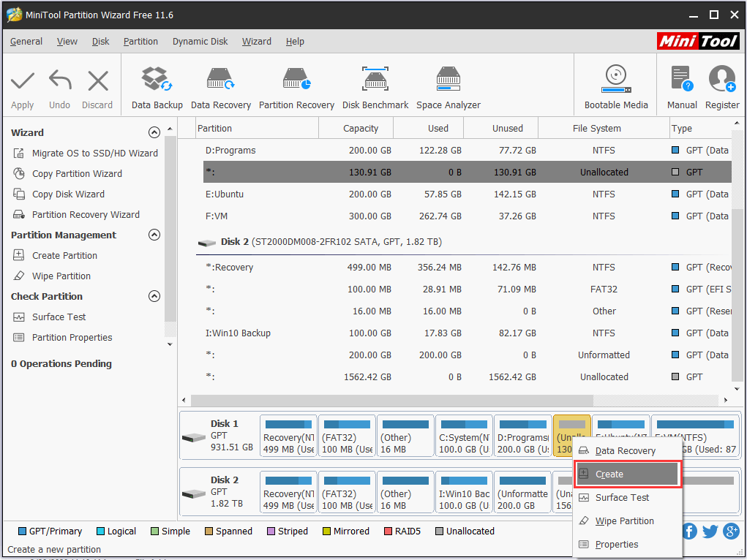Select the E:Ubuntu partition row

[467, 194]
